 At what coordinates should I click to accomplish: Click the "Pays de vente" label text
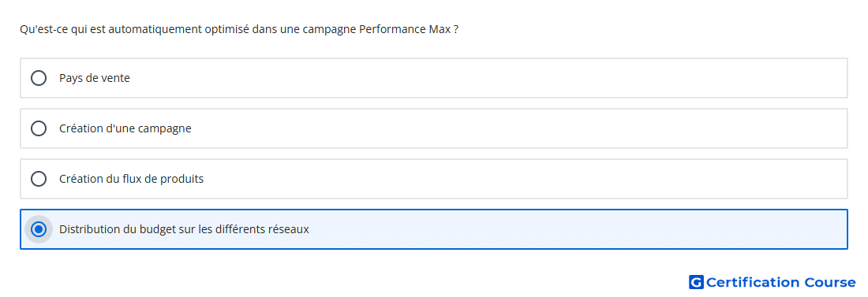[95, 78]
